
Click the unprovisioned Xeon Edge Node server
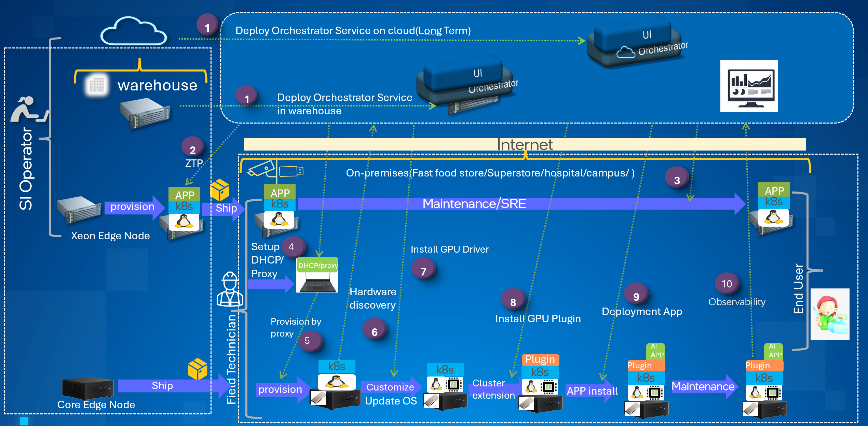[79, 210]
